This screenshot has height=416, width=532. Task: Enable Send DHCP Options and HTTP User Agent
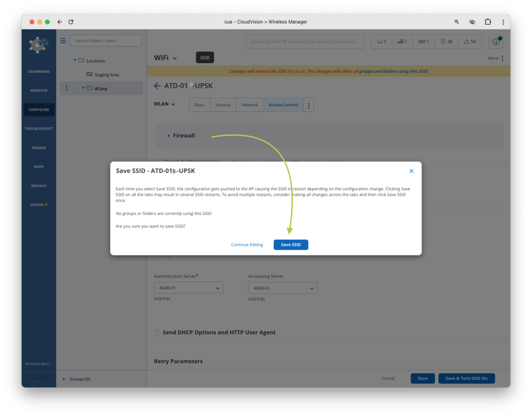pos(157,332)
